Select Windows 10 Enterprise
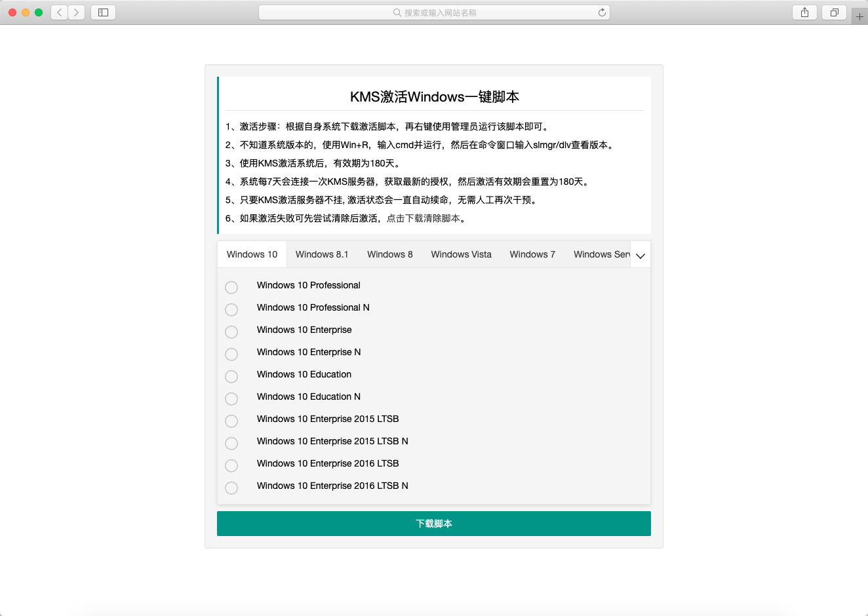 [231, 332]
